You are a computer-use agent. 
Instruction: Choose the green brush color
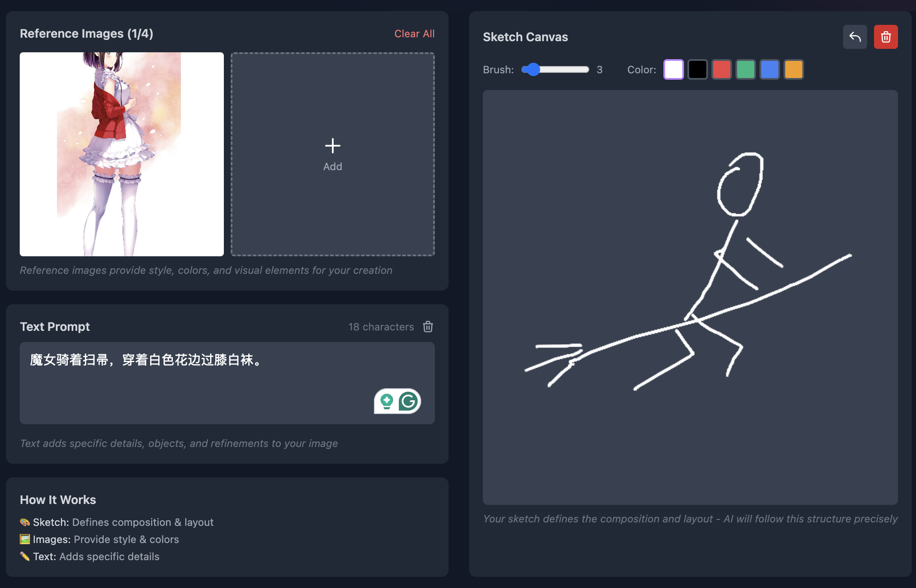[x=745, y=69]
